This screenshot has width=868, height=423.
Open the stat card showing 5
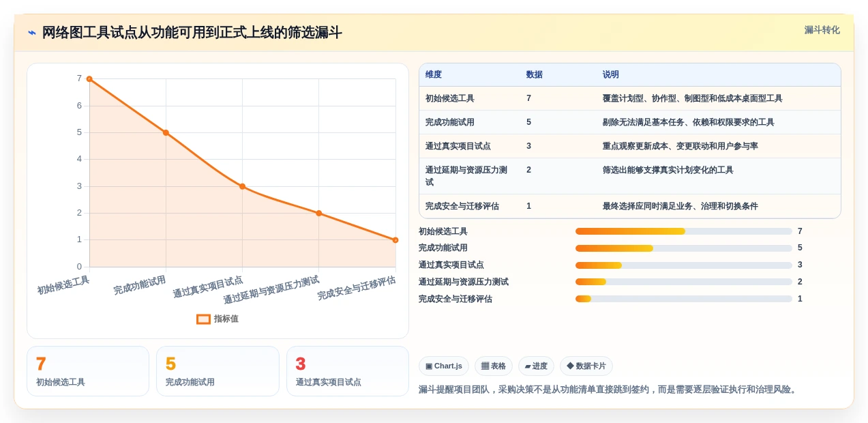click(218, 371)
